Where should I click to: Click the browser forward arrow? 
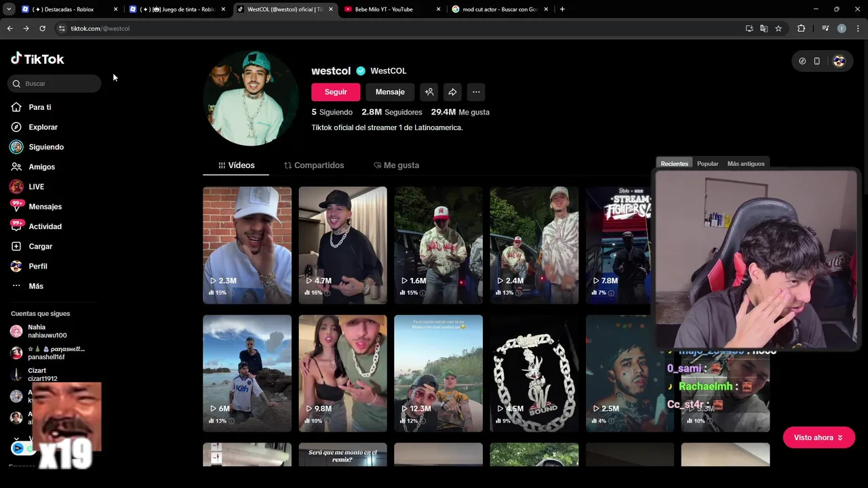coord(26,28)
